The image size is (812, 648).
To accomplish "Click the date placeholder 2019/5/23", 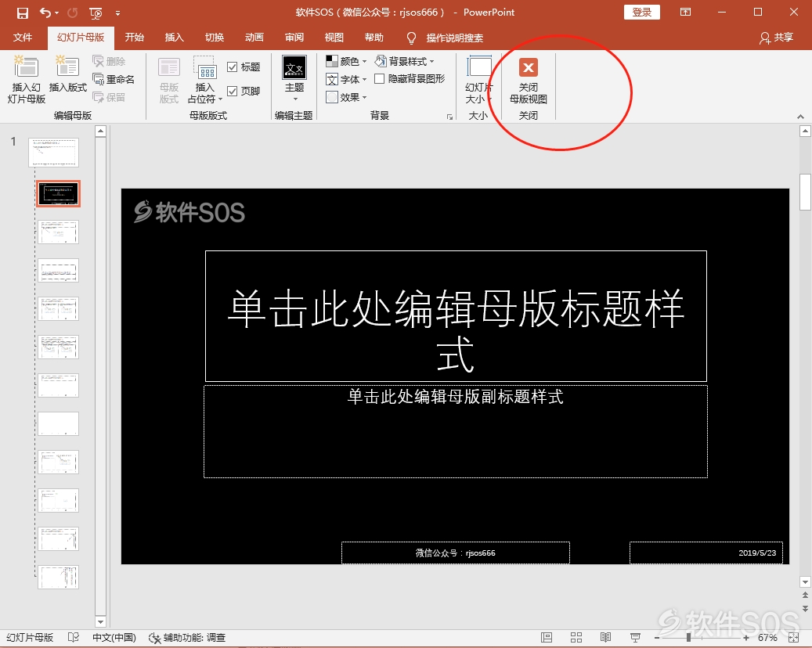I will (706, 553).
